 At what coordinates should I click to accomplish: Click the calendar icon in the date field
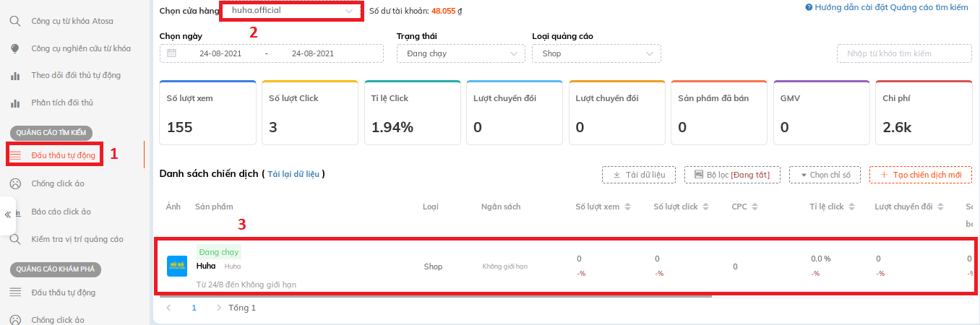171,53
